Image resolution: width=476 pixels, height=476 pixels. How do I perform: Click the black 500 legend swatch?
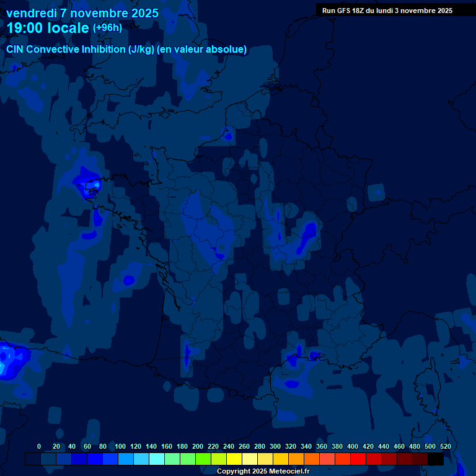point(436,459)
